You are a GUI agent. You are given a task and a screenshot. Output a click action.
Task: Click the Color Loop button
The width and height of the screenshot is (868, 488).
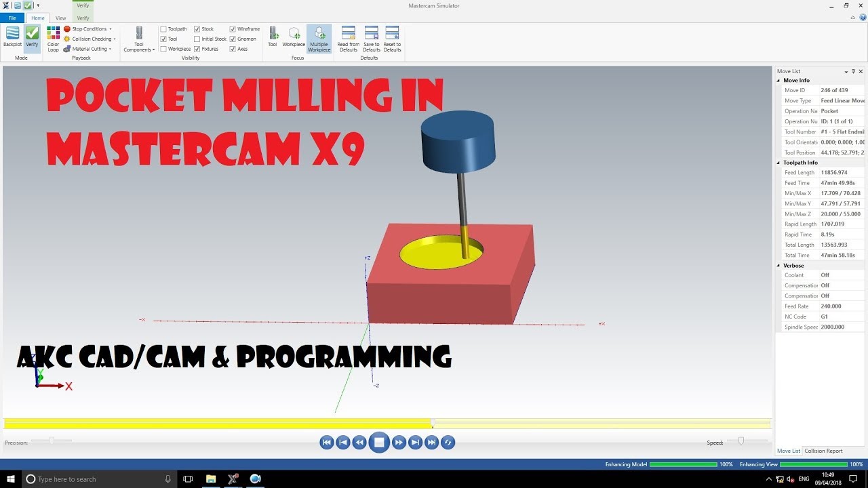click(53, 39)
